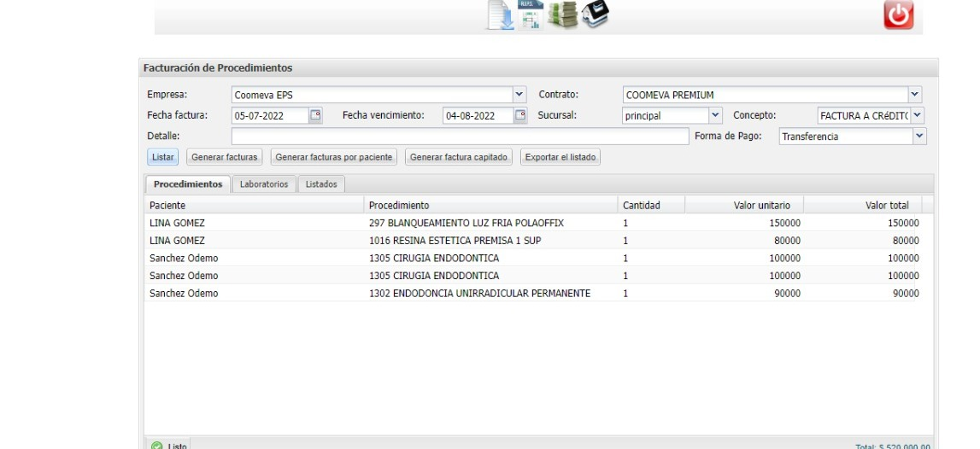The width and height of the screenshot is (980, 449).
Task: Click the Fecha factura date input
Action: point(270,115)
